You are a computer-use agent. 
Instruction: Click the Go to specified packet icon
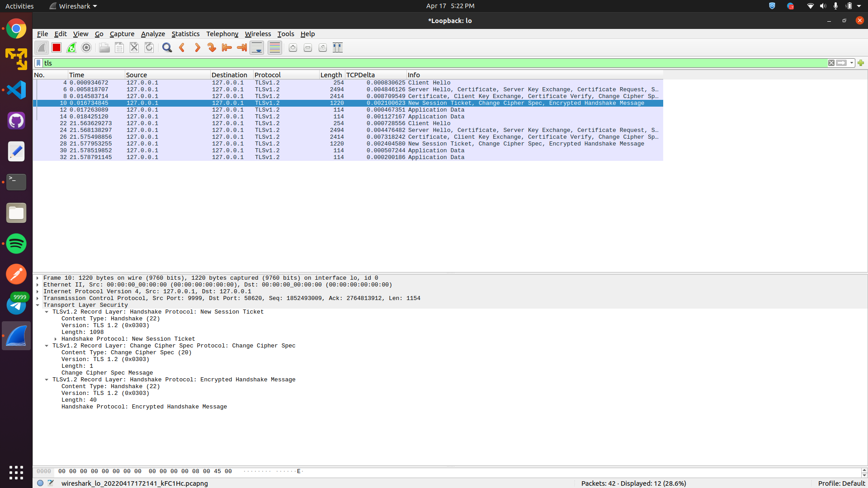pyautogui.click(x=212, y=47)
